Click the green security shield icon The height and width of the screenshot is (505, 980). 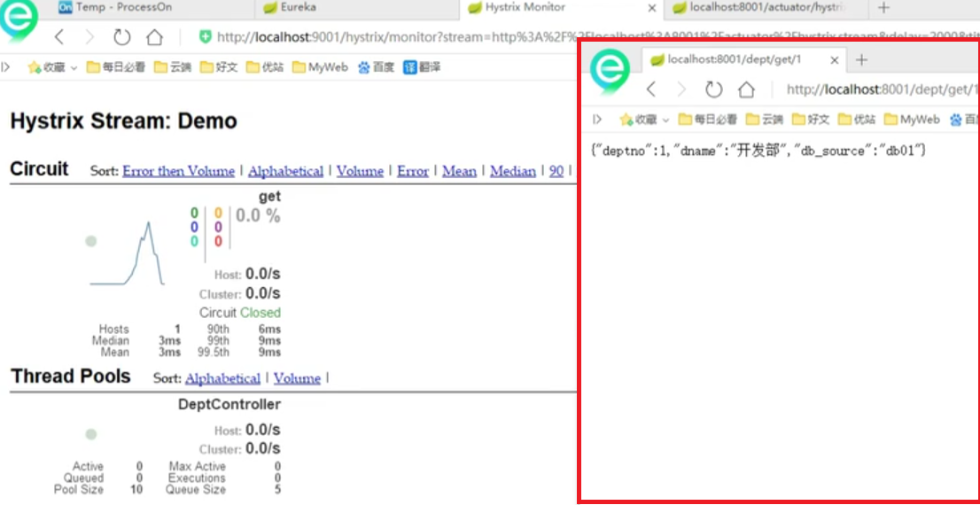click(x=205, y=37)
